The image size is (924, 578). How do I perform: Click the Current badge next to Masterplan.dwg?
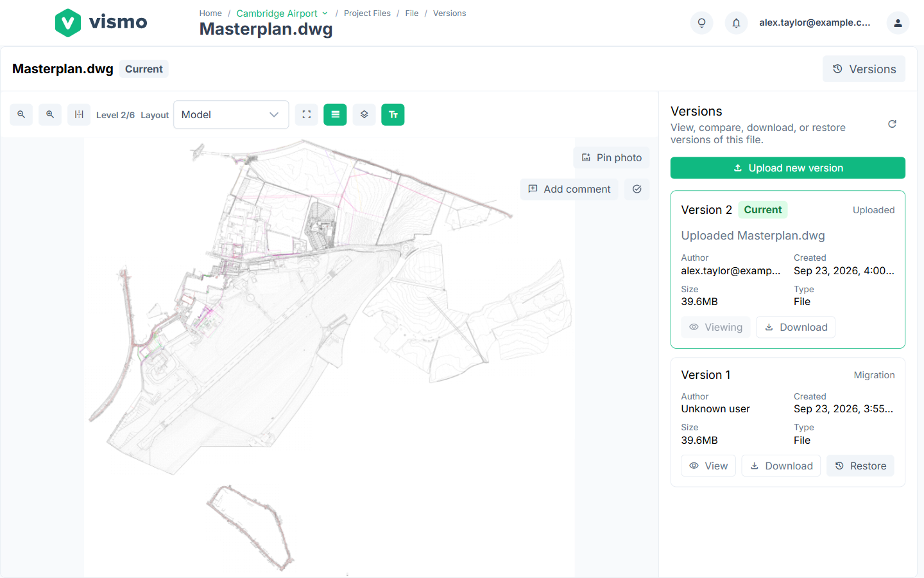pyautogui.click(x=144, y=69)
